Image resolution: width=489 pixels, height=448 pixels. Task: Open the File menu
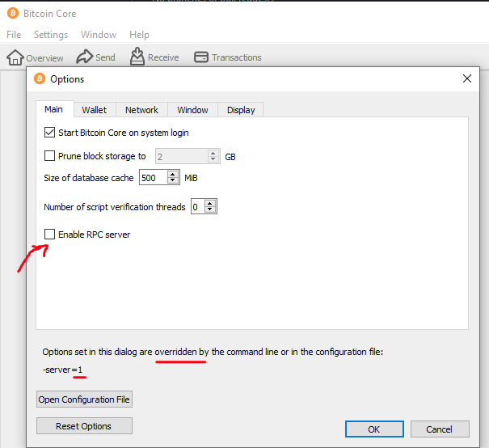[x=14, y=35]
